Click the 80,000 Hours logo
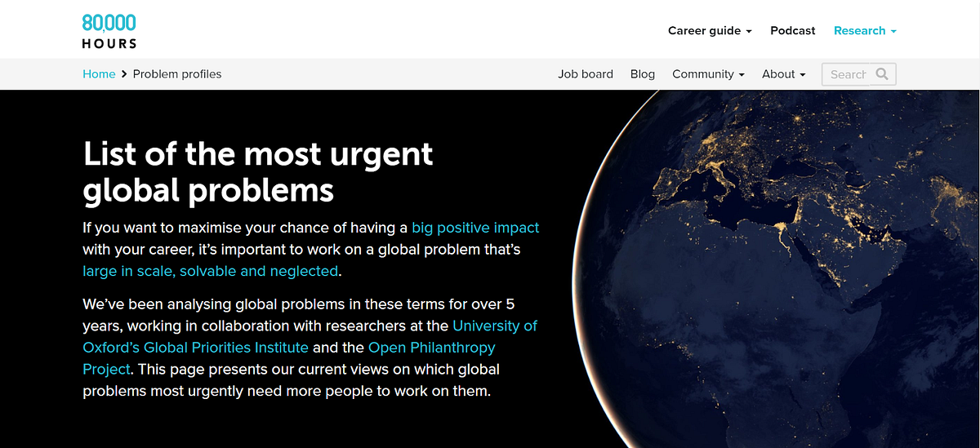Viewport: 980px width, 448px height. pyautogui.click(x=109, y=30)
